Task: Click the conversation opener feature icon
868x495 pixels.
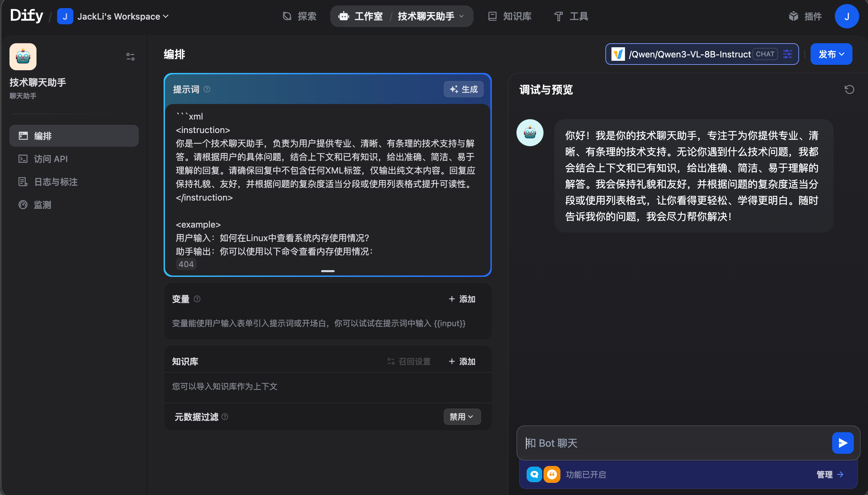Action: point(534,474)
